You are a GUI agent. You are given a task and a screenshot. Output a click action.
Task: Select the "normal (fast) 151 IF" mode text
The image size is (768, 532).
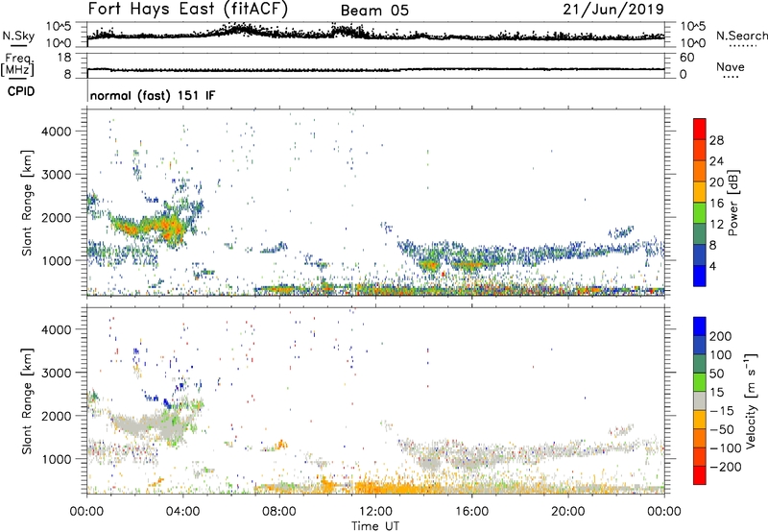(x=153, y=95)
